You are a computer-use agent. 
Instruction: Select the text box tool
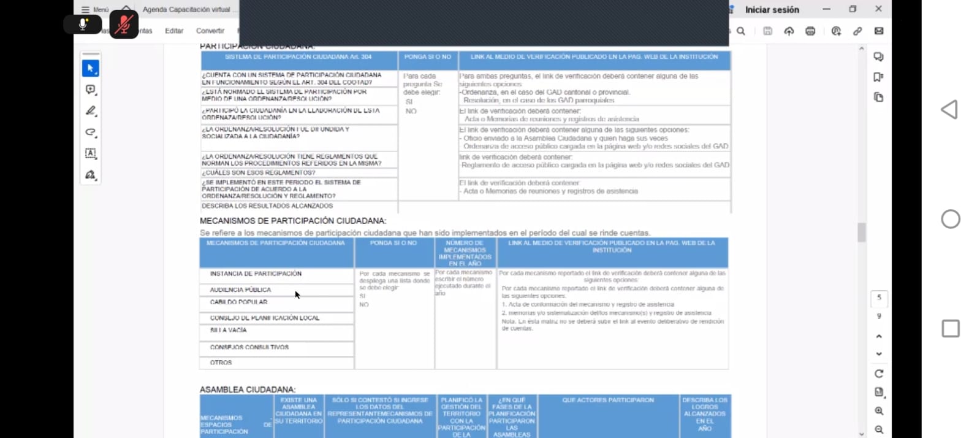coord(91,153)
